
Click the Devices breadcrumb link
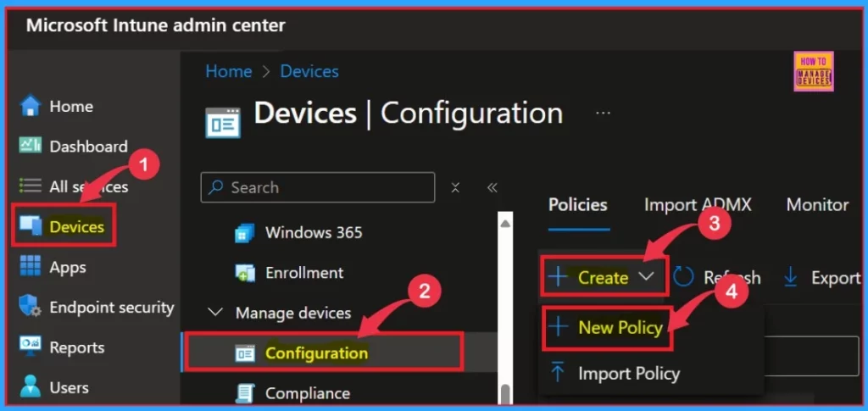pyautogui.click(x=309, y=71)
